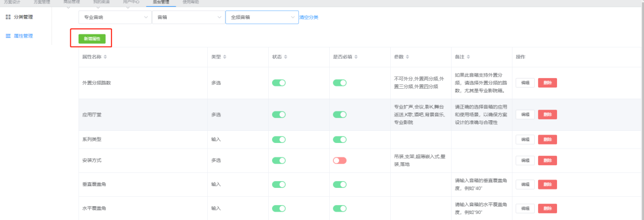Screen dimensions: 644x220
Task: Toggle 状态 switch for 外置分频路数
Action: coord(279,83)
